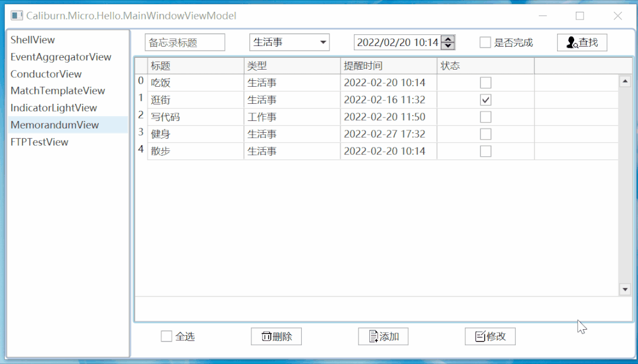Click scrollbar up arrow in table
The width and height of the screenshot is (638, 364).
point(625,81)
